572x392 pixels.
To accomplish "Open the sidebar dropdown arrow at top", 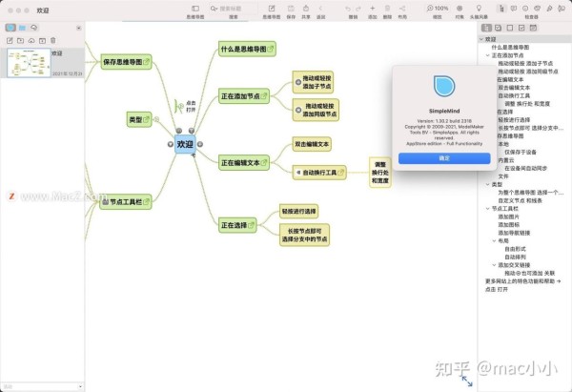I will click(x=79, y=28).
